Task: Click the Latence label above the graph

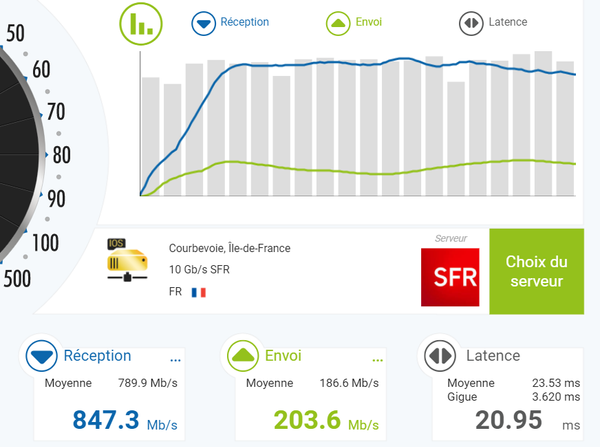Action: (x=508, y=22)
